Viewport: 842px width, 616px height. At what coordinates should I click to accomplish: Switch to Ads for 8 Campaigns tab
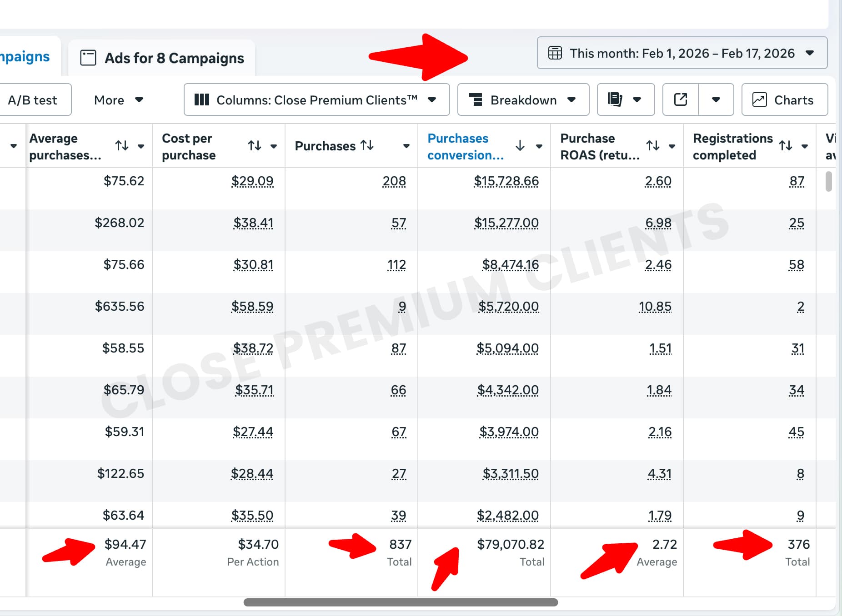pos(162,58)
